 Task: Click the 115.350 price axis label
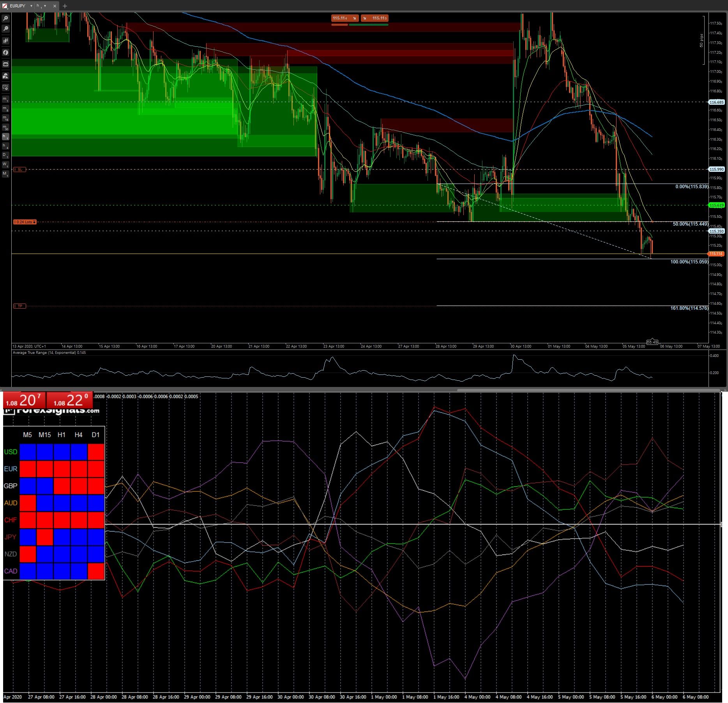tap(716, 231)
